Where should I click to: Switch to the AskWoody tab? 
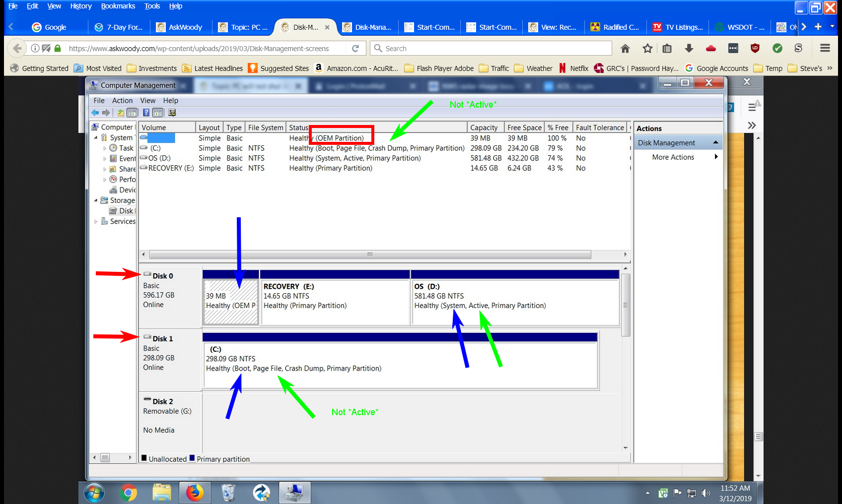(x=180, y=27)
